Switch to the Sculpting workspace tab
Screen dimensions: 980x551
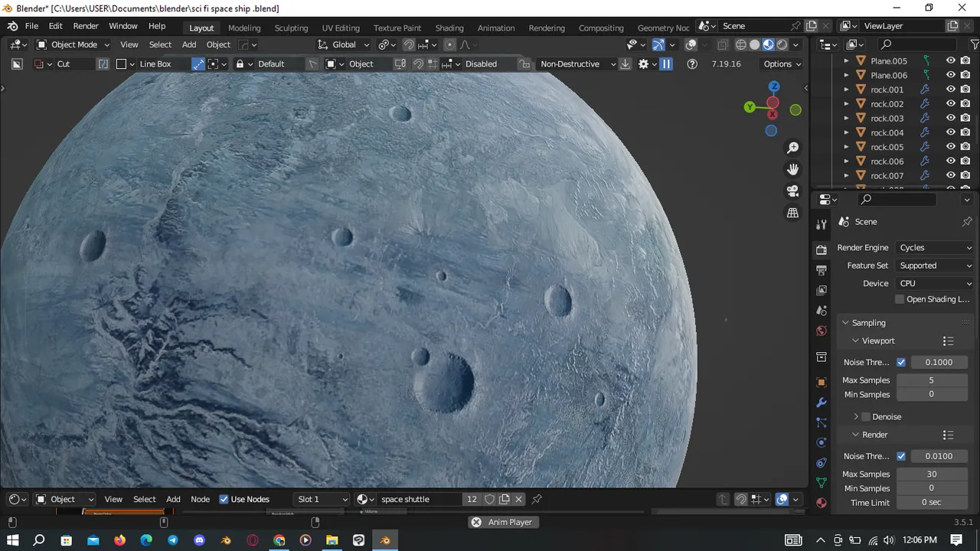291,28
